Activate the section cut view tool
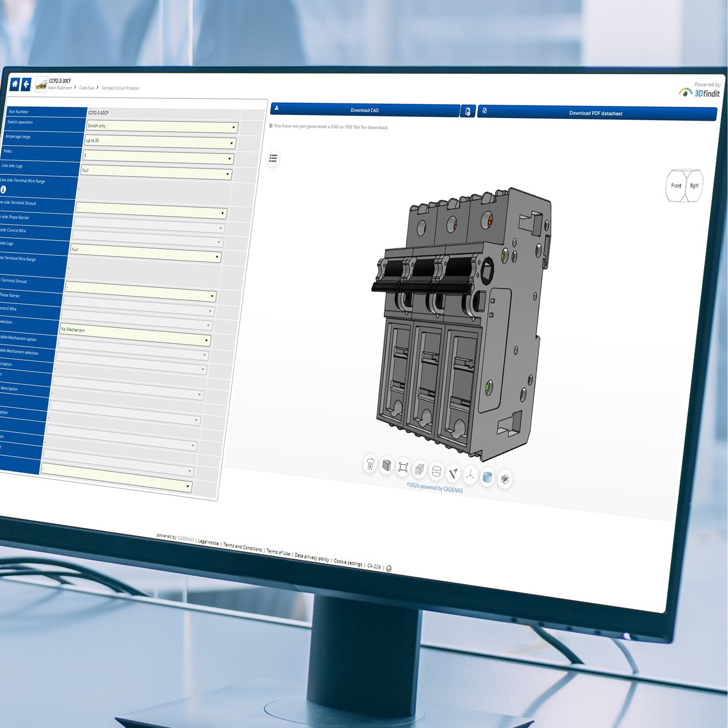The image size is (728, 728). (x=387, y=465)
